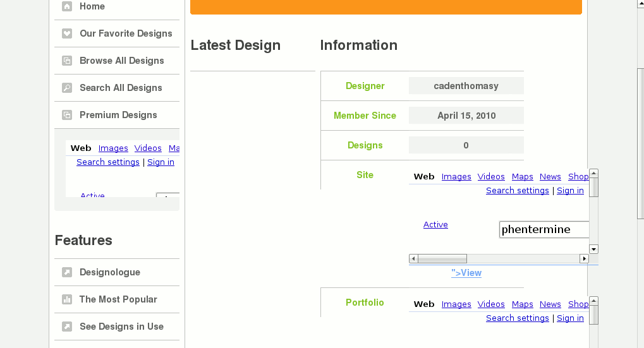The height and width of the screenshot is (348, 644).
Task: Open Search settings link in the Portfolio frame
Action: 517,318
